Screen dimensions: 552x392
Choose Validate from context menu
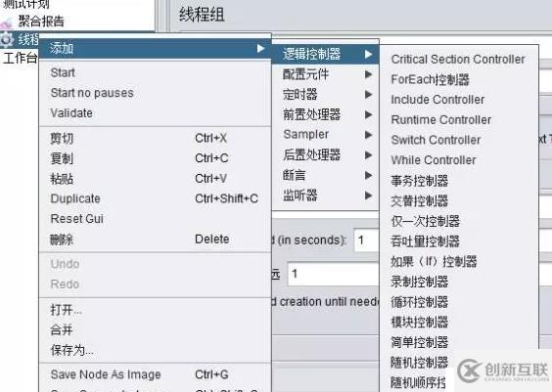click(x=155, y=112)
